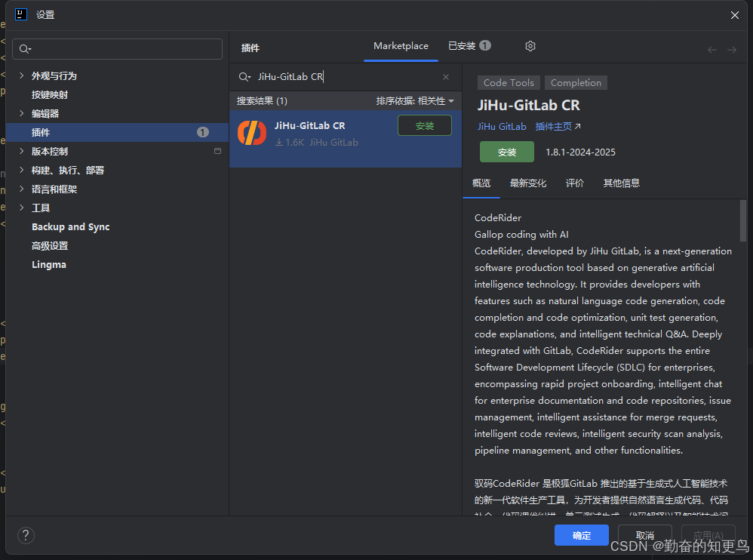Click the JiHu-GitLab CR plugin logo
The height and width of the screenshot is (560, 753).
(x=252, y=133)
